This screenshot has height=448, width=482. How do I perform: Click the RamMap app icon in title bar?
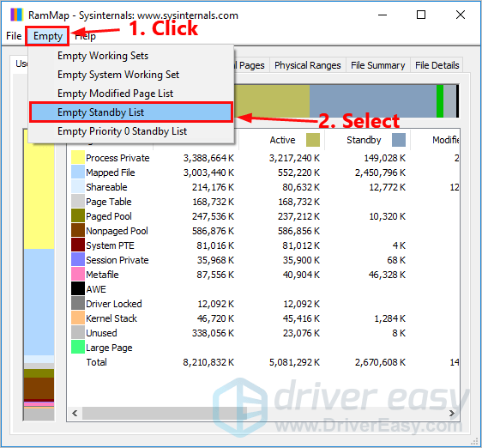point(16,15)
